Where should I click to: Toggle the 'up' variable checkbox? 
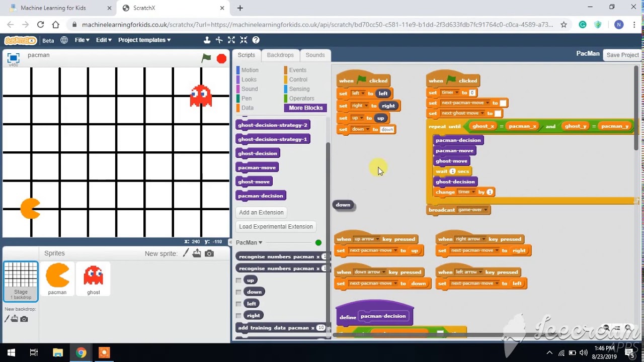tap(238, 280)
